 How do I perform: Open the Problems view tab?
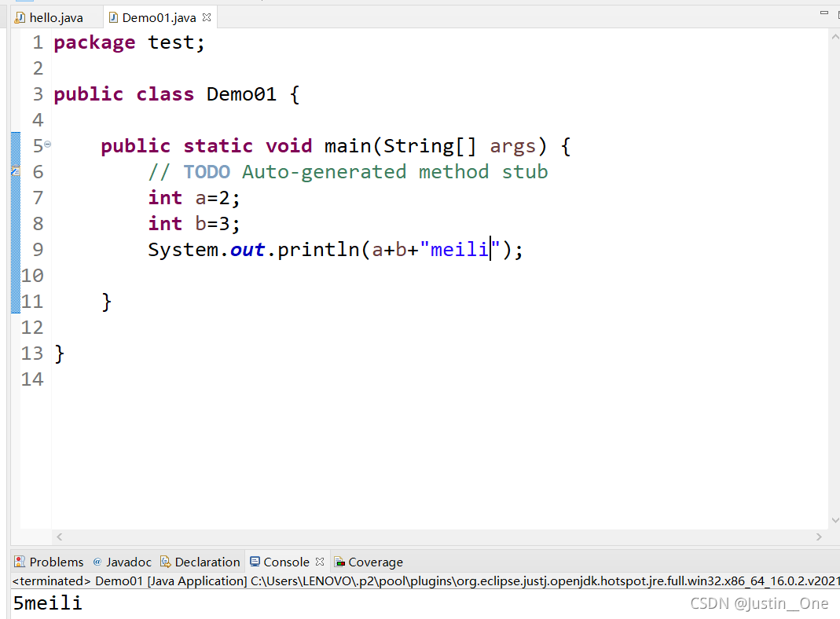49,562
